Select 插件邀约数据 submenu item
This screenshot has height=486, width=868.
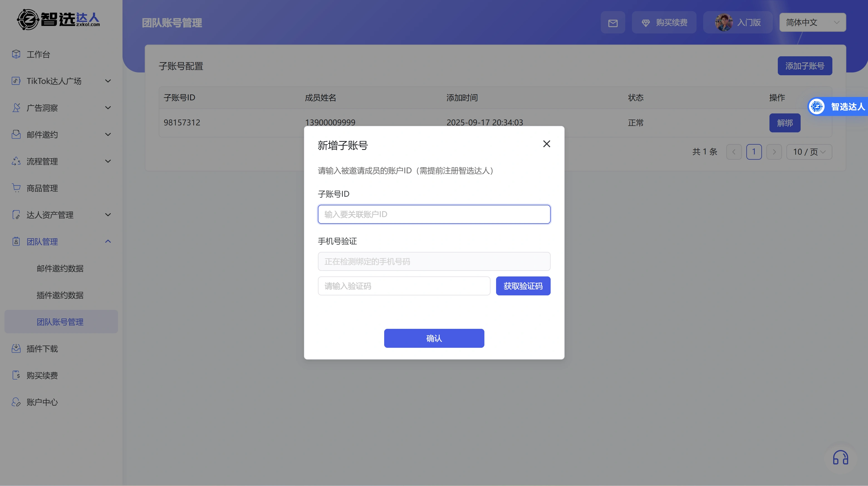60,295
